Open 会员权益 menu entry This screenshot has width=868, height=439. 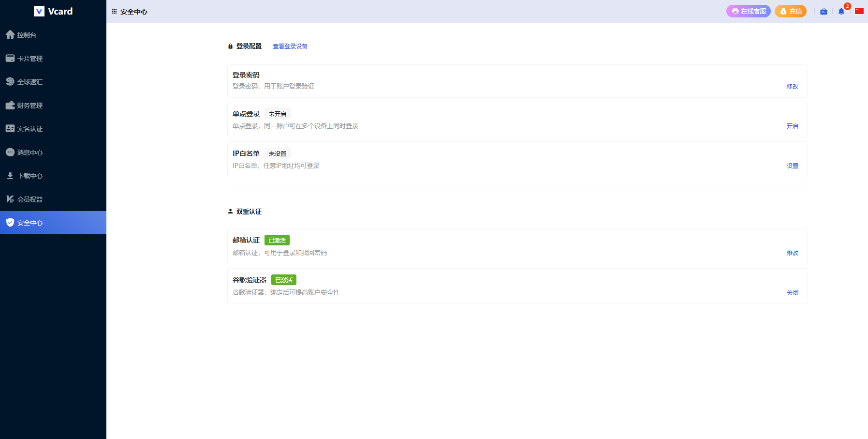click(x=53, y=199)
